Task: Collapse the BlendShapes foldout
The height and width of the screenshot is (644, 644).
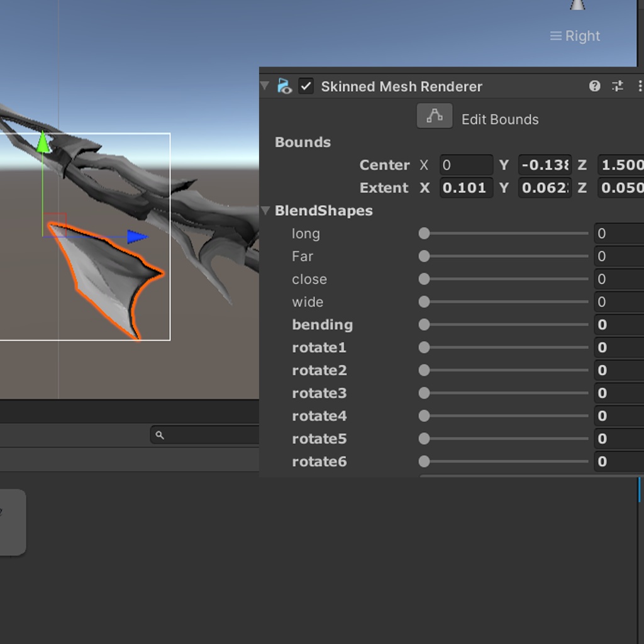Action: click(x=265, y=211)
